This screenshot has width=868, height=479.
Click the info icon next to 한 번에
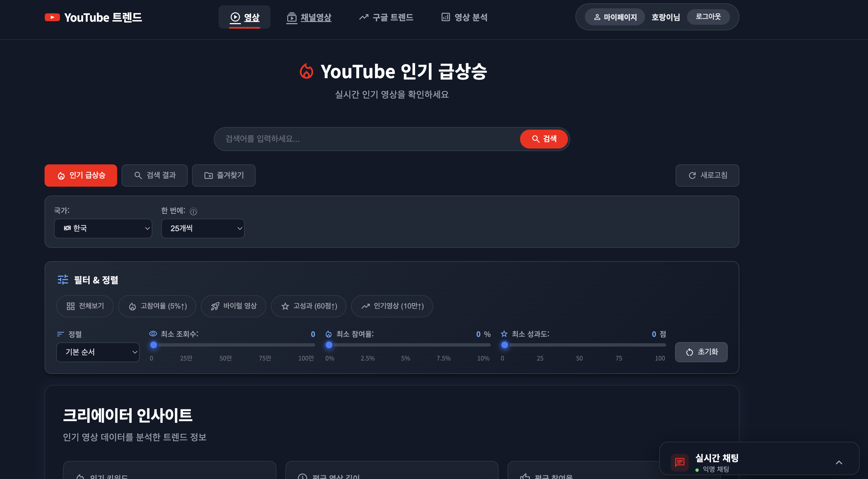pyautogui.click(x=193, y=211)
